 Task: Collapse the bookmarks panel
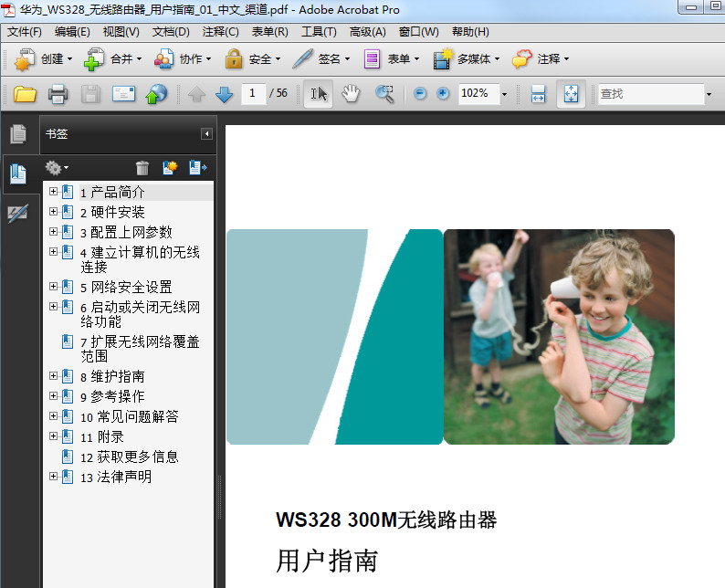pyautogui.click(x=206, y=134)
